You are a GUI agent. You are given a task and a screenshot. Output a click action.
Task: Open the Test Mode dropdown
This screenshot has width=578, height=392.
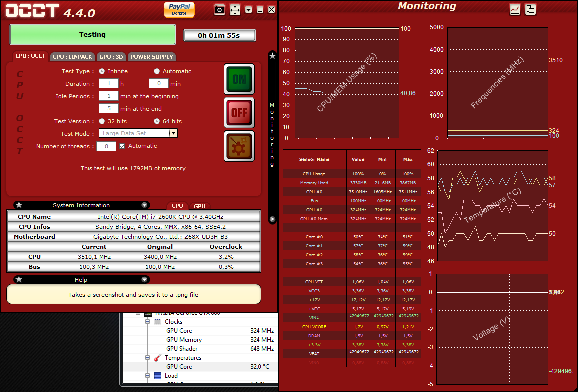tap(173, 134)
